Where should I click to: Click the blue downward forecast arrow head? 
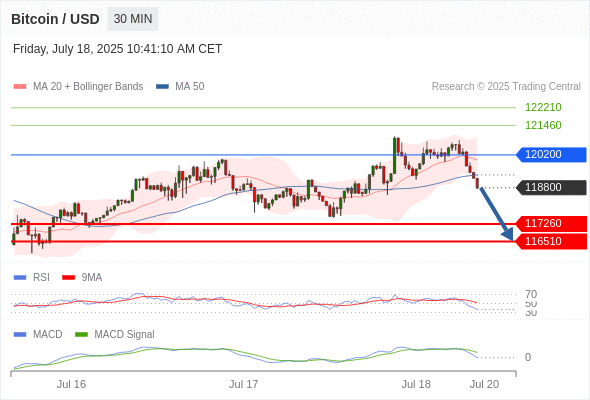[508, 234]
